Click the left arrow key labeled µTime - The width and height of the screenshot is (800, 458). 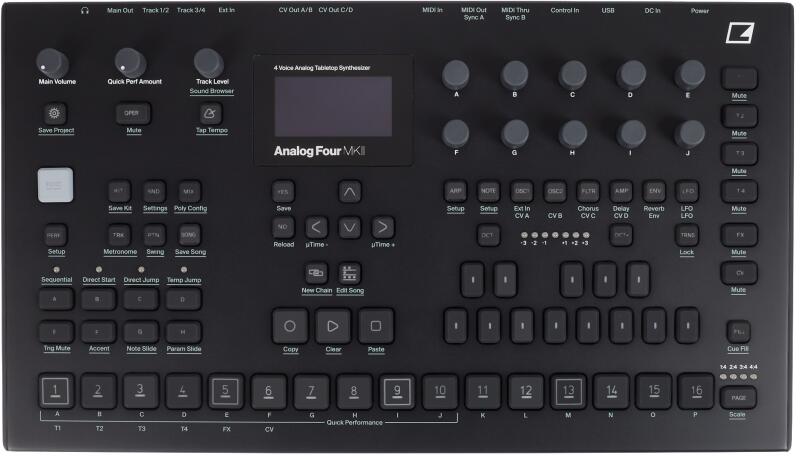[x=316, y=227]
